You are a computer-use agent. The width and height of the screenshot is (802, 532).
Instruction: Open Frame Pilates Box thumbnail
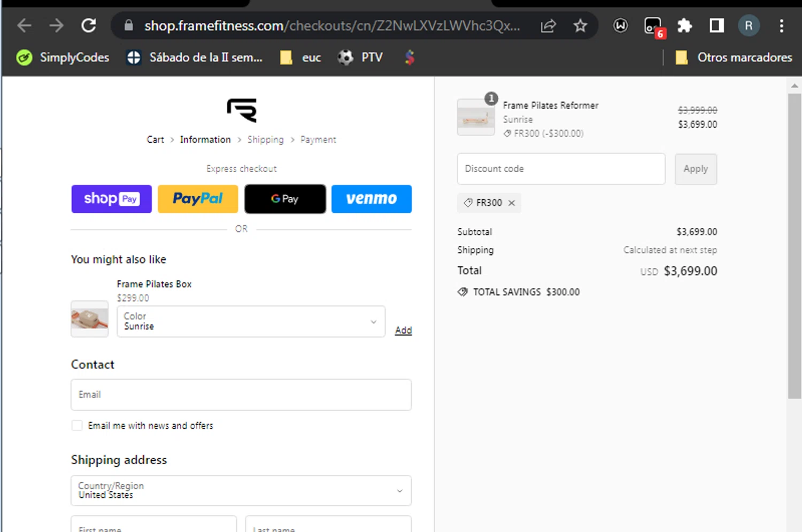tap(90, 319)
